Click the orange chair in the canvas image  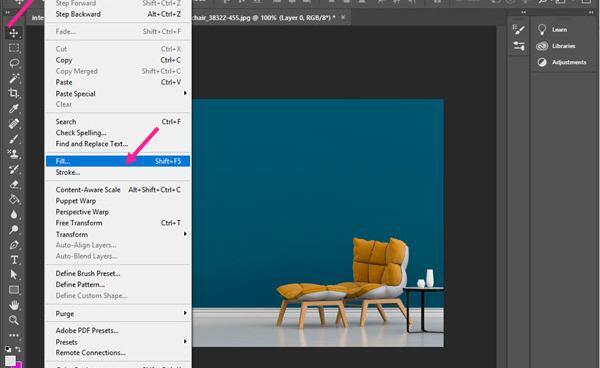(377, 281)
